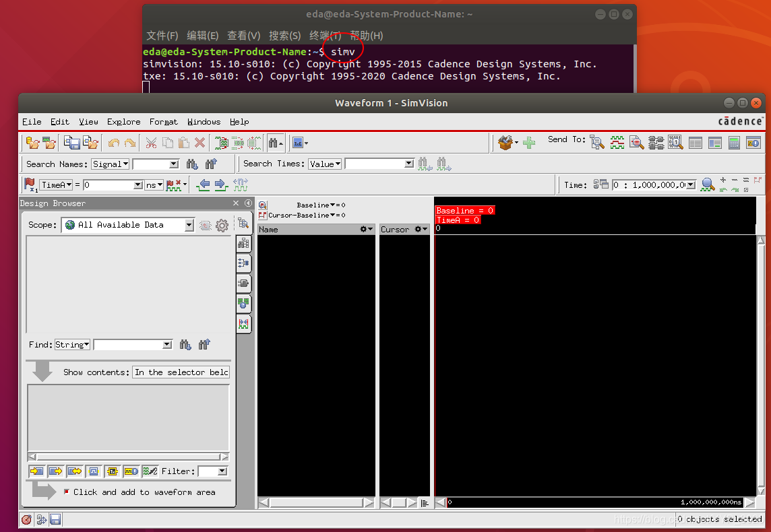Open the Filter dropdown in Design Browser

tap(222, 471)
